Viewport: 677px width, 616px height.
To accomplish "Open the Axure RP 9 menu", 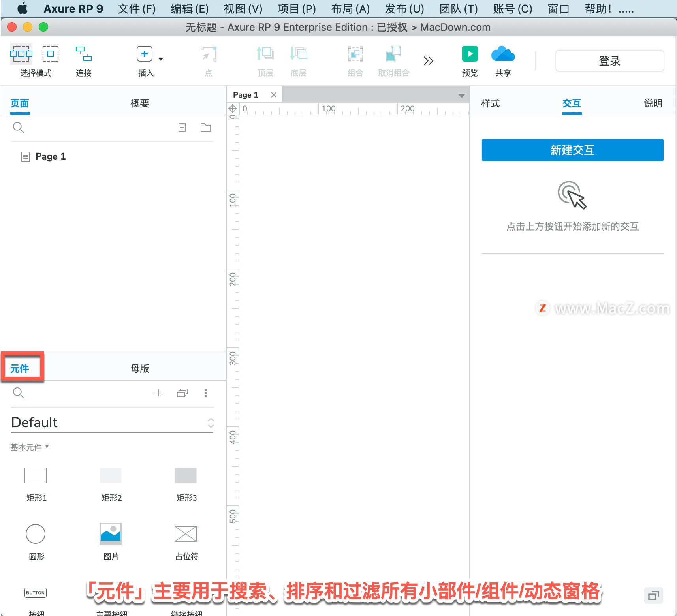I will click(x=73, y=9).
